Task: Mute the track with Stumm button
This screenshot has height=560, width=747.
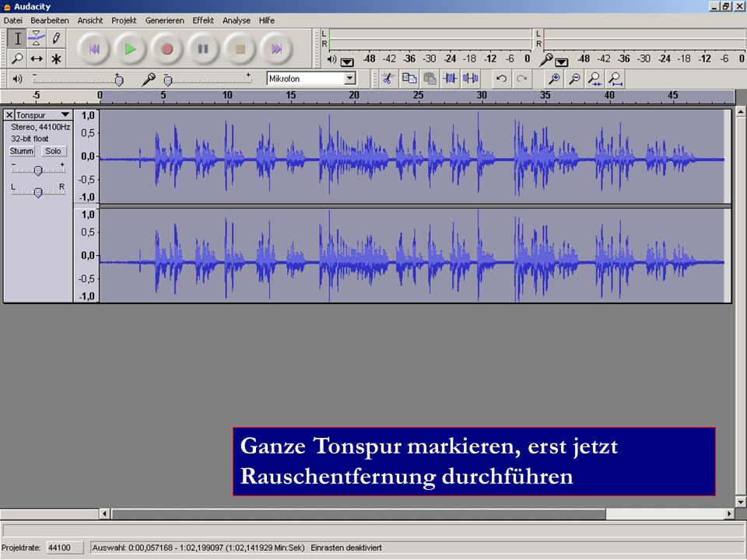Action: coord(22,151)
